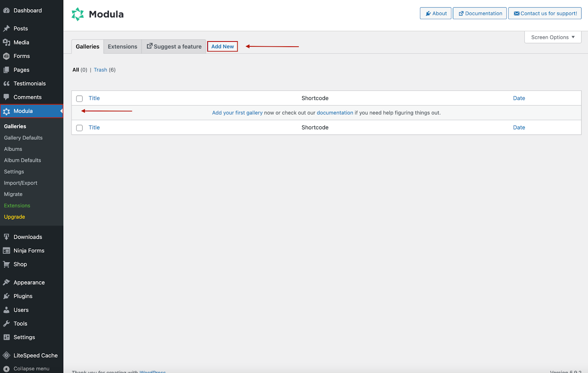Click the Add New gallery button
Image resolution: width=588 pixels, height=373 pixels.
(222, 47)
